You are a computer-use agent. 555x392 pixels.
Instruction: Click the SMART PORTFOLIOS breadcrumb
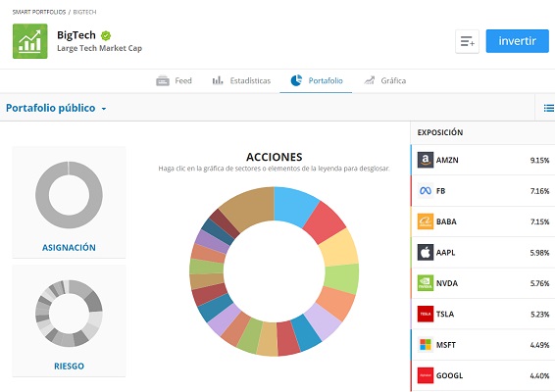click(x=39, y=12)
